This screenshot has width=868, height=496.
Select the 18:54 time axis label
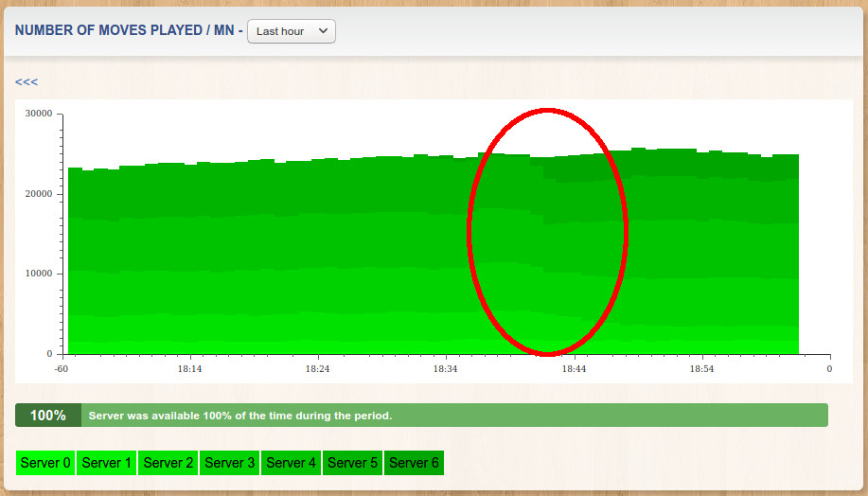click(x=701, y=369)
